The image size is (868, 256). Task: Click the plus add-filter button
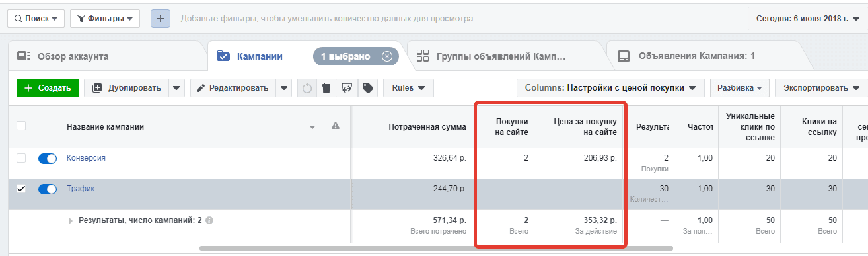(x=161, y=19)
